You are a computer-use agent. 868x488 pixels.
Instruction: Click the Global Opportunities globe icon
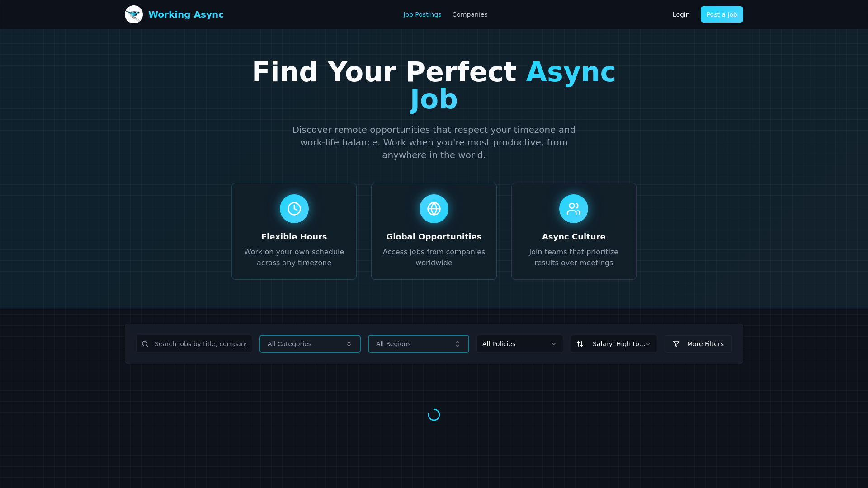(x=434, y=209)
